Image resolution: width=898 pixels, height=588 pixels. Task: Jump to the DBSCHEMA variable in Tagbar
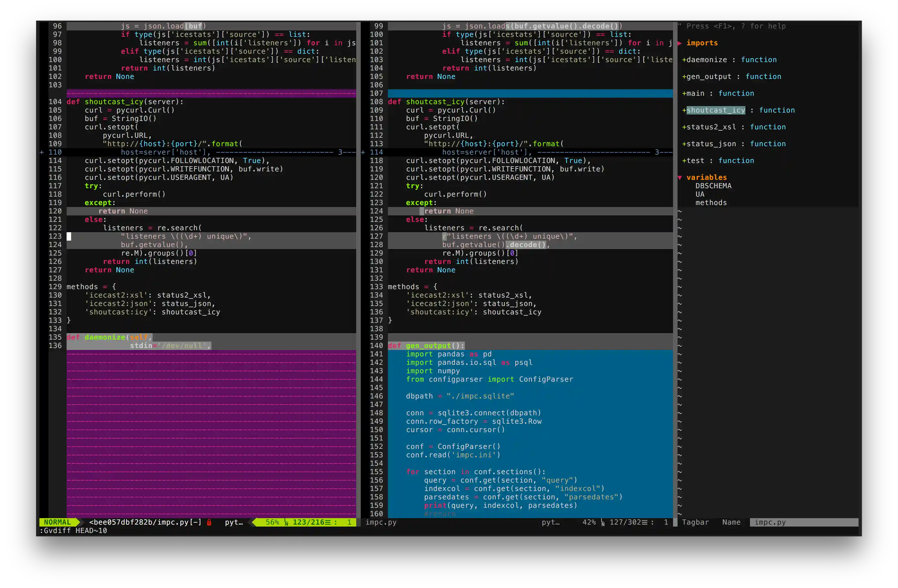point(713,186)
